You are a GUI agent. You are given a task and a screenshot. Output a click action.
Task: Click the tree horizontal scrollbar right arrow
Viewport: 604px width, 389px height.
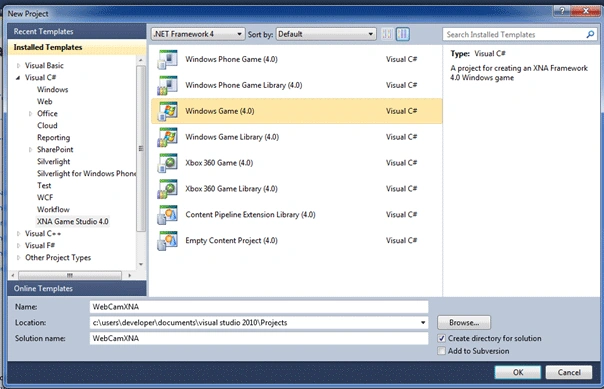(129, 275)
